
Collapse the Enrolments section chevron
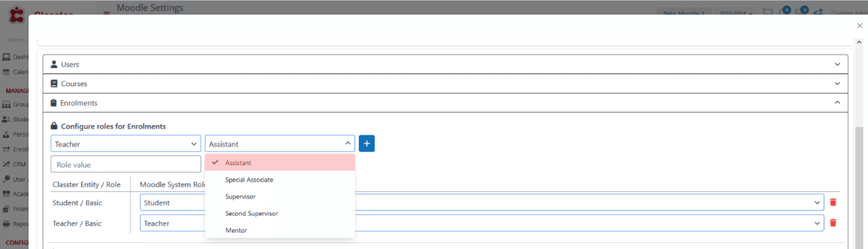click(x=837, y=102)
